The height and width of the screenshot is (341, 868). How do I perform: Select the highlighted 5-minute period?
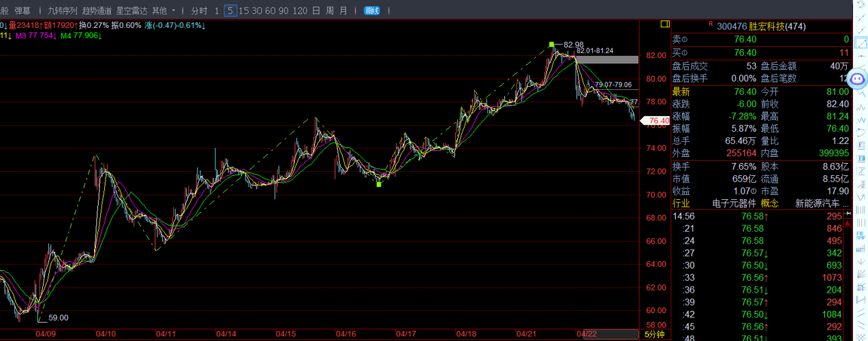coord(230,10)
